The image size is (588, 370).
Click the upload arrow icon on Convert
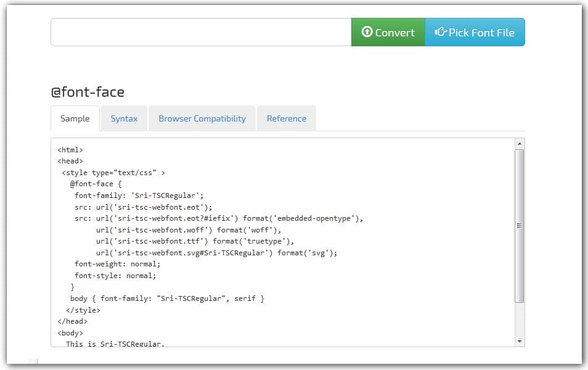point(367,32)
